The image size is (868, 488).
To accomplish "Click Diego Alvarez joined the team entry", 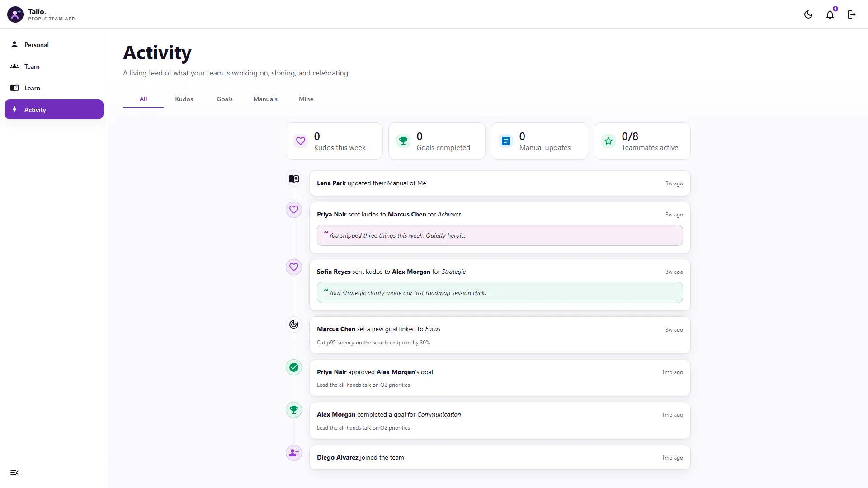I will tap(500, 458).
